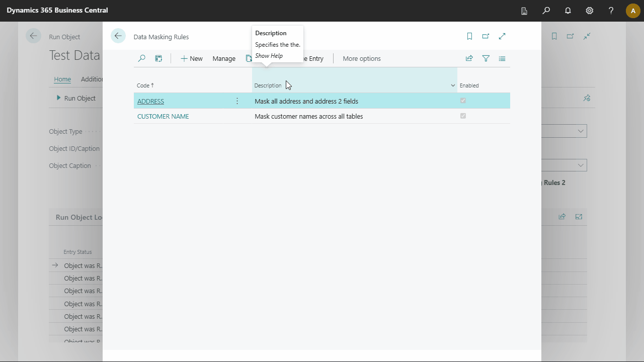Bookmark the Data Masking Rules page
Screen dimensions: 644x362
pyautogui.click(x=469, y=36)
